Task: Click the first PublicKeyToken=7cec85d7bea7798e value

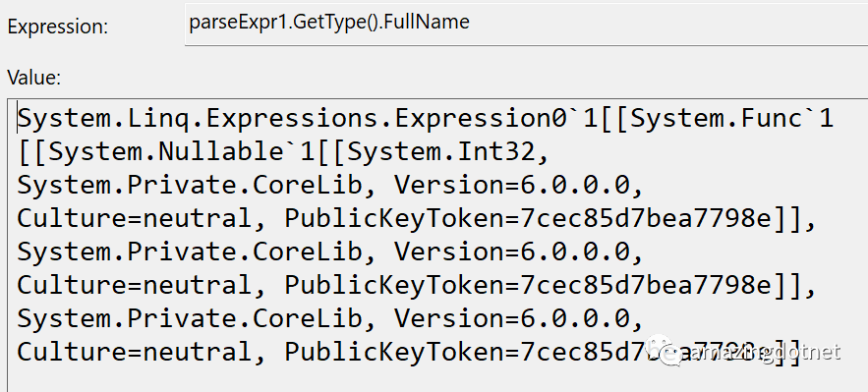Action: pyautogui.click(x=528, y=219)
